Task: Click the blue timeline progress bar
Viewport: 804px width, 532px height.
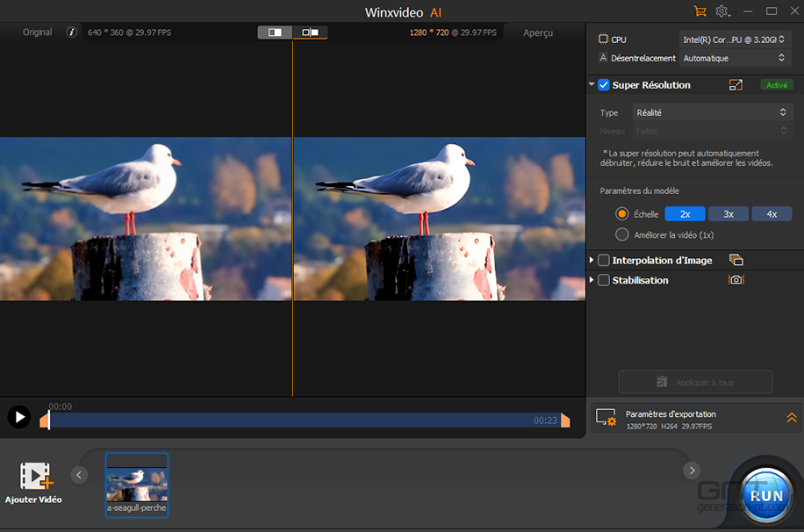Action: 305,421
